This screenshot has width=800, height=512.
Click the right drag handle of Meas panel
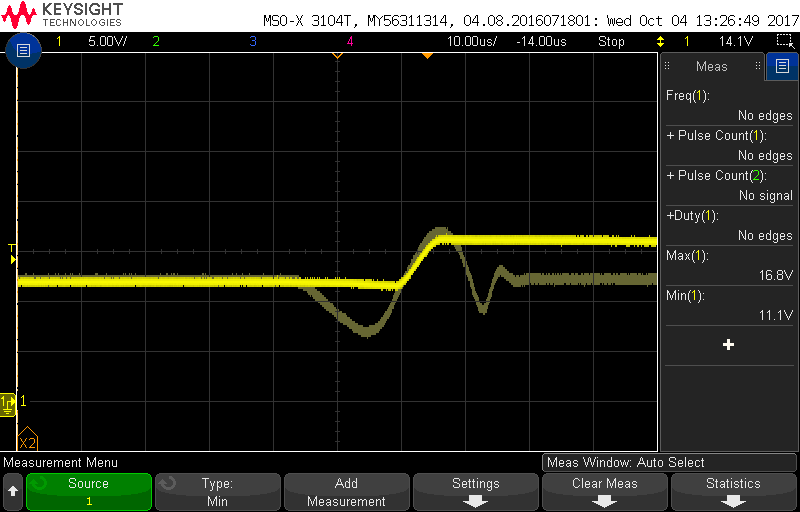(758, 66)
